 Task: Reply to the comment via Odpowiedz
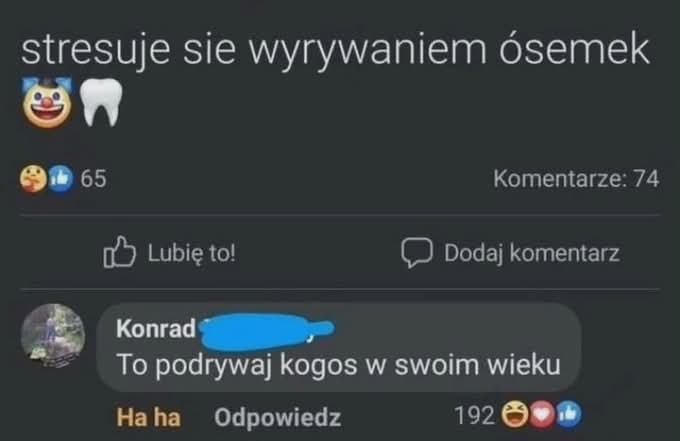[278, 417]
